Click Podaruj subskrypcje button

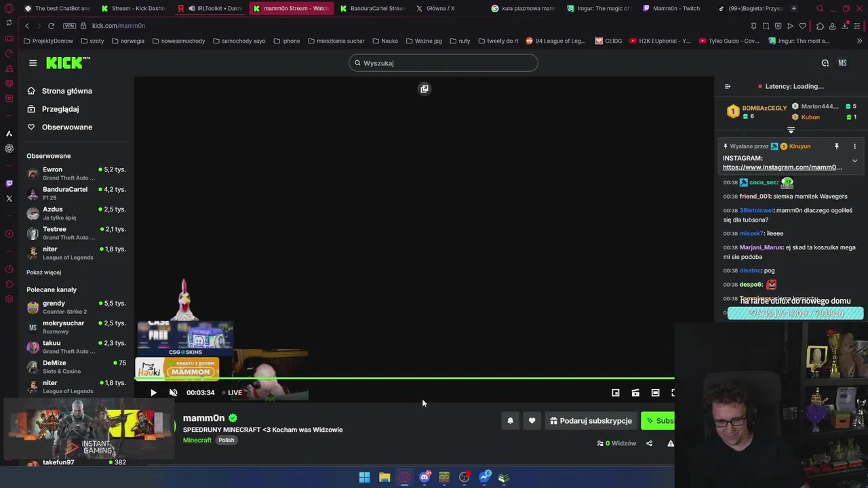pos(591,421)
